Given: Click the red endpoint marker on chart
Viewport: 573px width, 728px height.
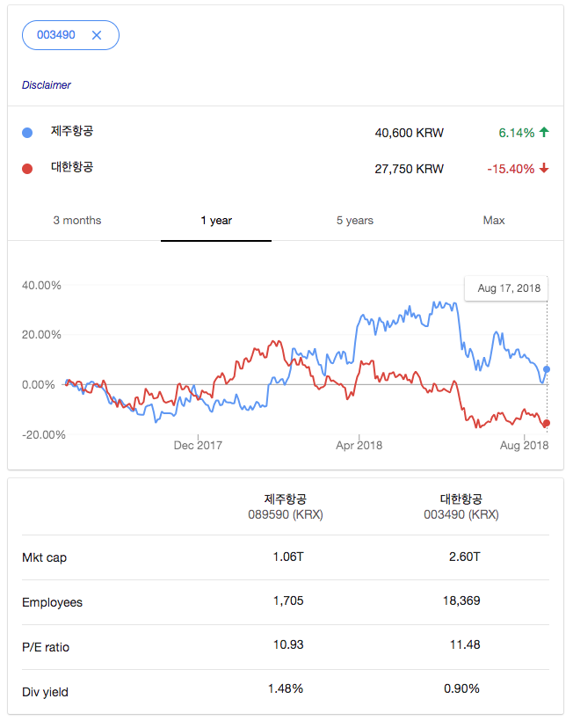Looking at the screenshot, I should 547,423.
